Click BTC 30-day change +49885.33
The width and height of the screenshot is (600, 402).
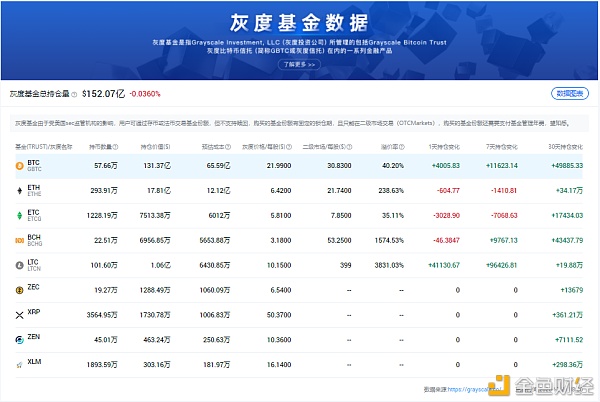coord(567,166)
